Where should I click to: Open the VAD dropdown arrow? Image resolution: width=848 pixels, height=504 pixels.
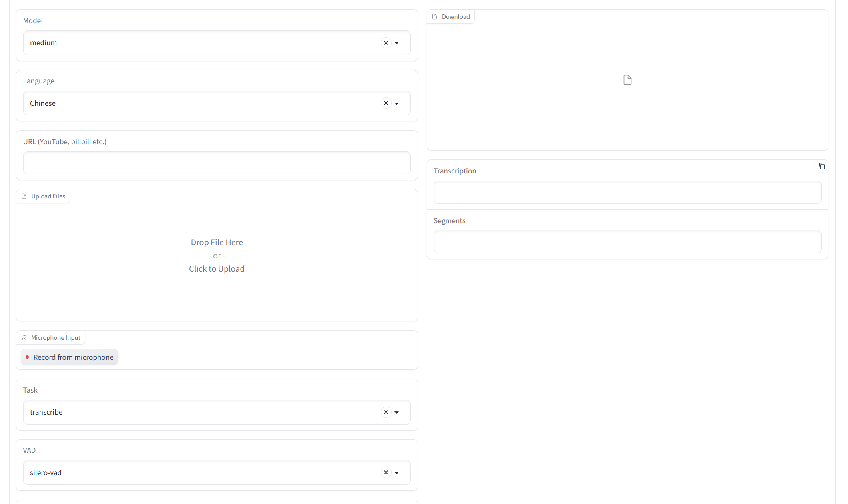point(397,473)
